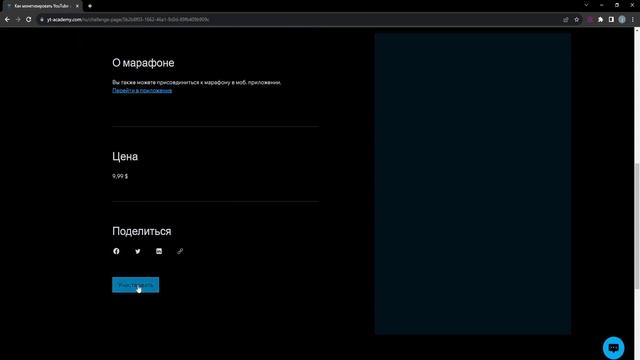Close the current YouTube marathon tab
Screen dimensions: 640x360
pos(77,6)
